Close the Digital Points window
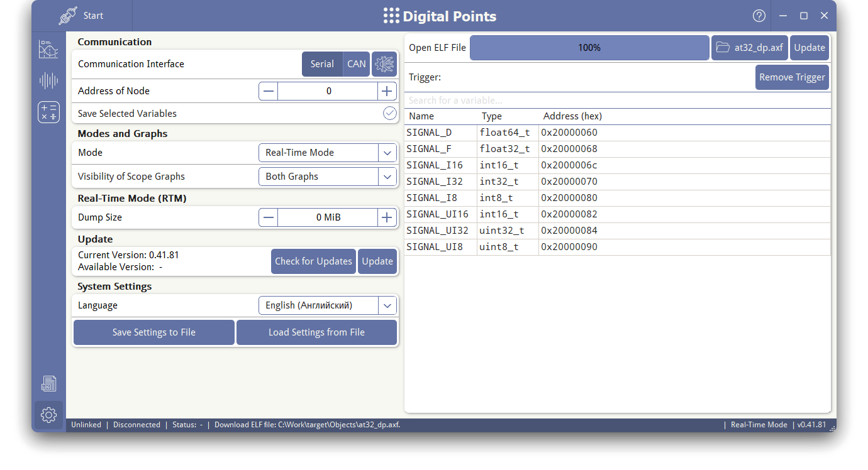Screen dimensions: 868x470 pyautogui.click(x=824, y=16)
